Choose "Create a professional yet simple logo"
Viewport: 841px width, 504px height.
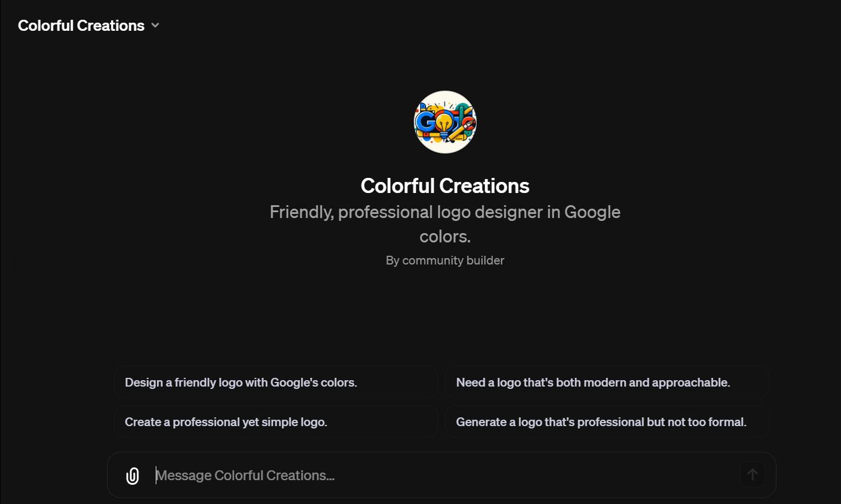point(275,421)
